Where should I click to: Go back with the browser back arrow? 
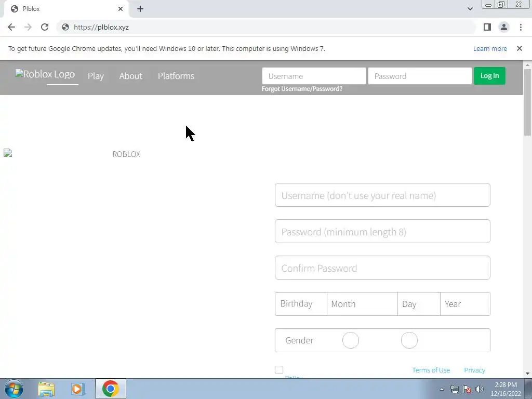click(x=11, y=27)
